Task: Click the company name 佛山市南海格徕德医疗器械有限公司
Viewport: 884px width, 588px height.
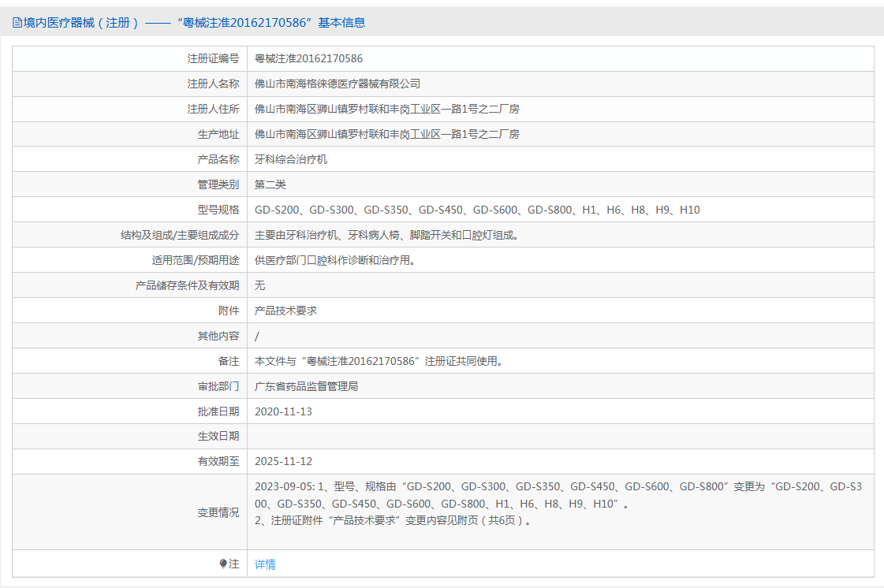Action: point(338,84)
